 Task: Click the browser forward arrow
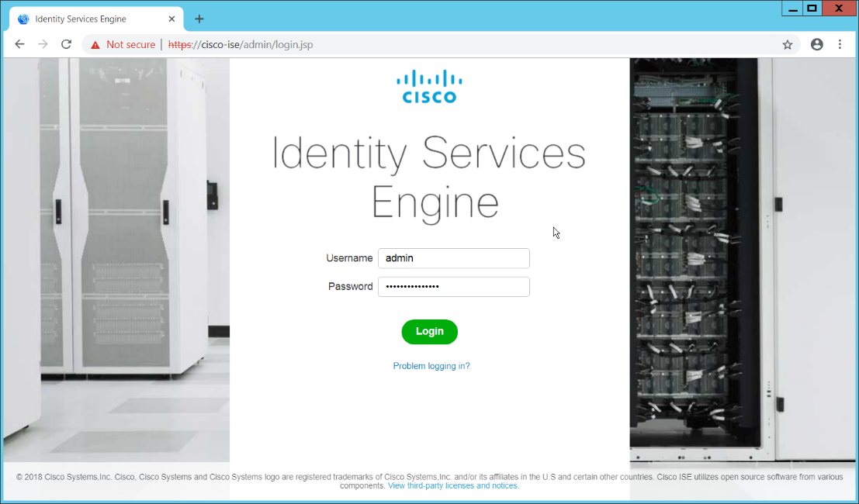pos(43,44)
